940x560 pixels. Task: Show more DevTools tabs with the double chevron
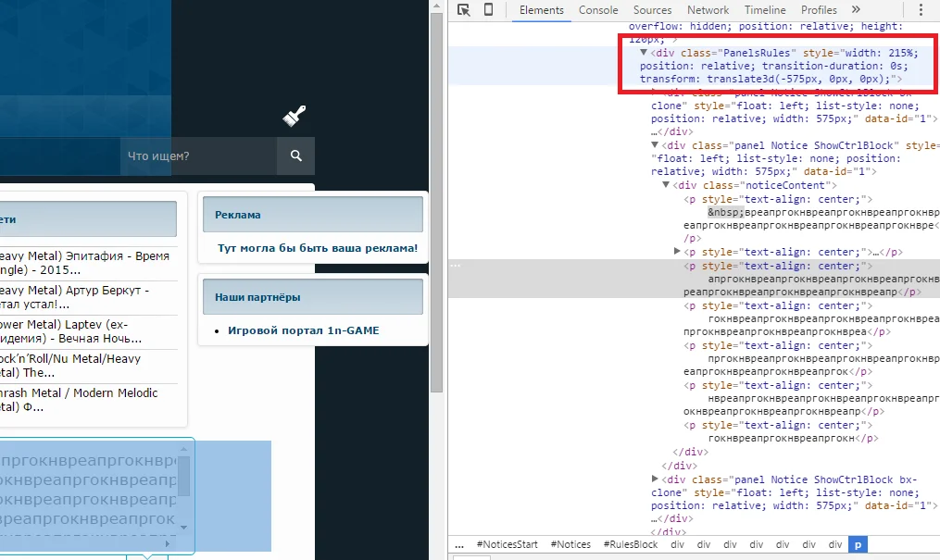856,9
